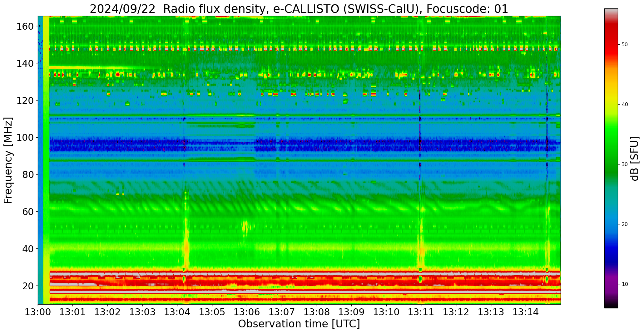Click the 13:11 time tick label
Screen dimensions: 644x333
coord(421,312)
